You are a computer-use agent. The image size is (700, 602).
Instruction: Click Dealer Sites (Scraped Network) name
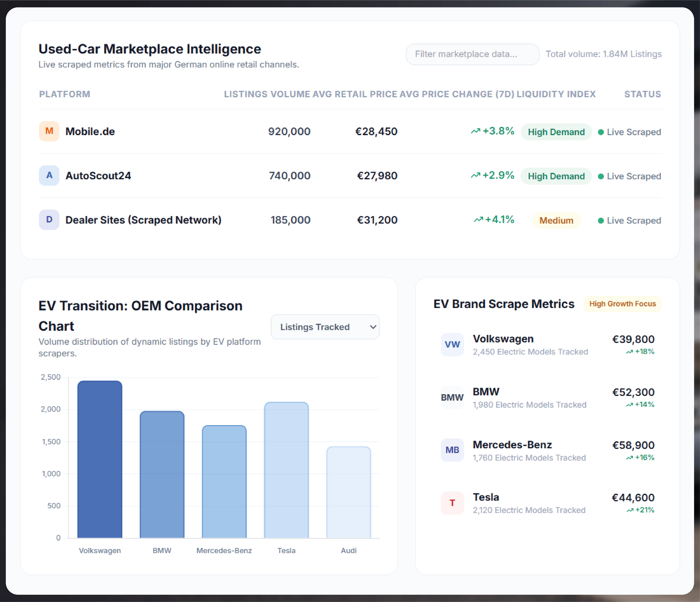143,220
